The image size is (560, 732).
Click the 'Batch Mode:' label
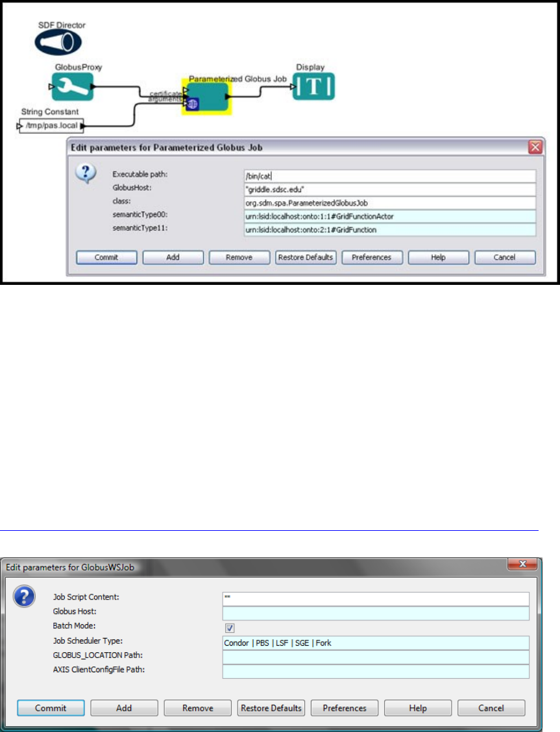pos(74,626)
